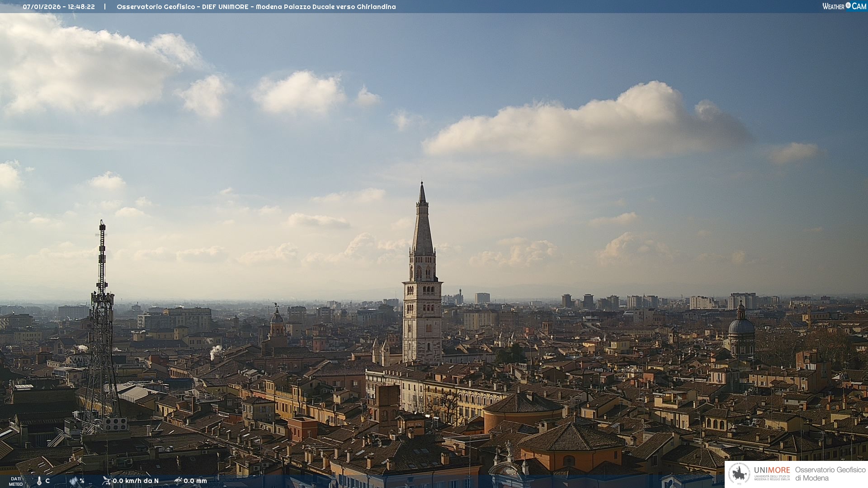Click the church dome on the right
Screen dimensions: 868x488
click(x=741, y=326)
